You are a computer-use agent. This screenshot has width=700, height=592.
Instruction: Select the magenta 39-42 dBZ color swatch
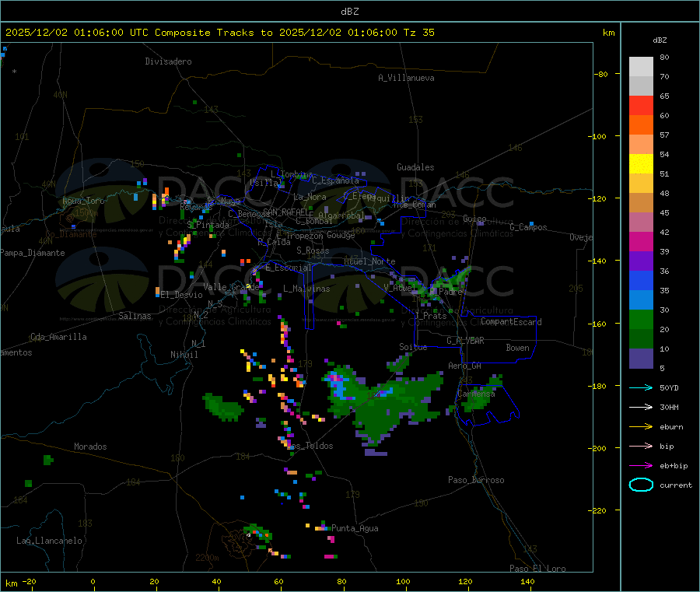click(x=641, y=241)
